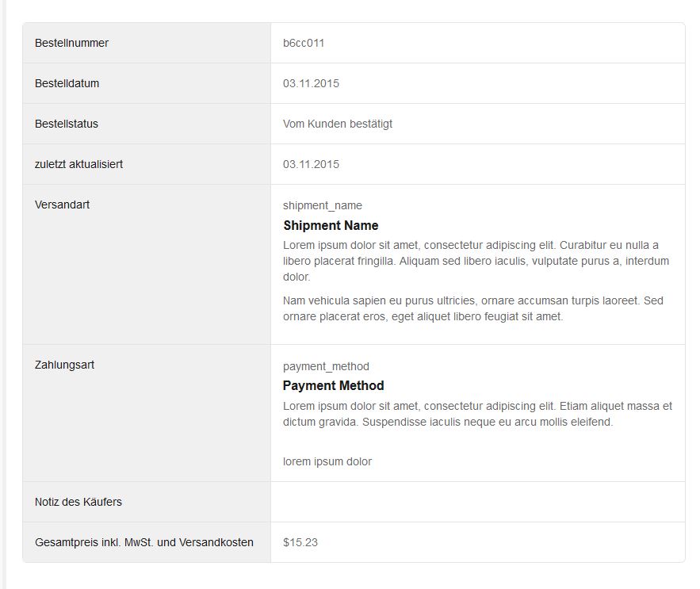Click the date beside zuletzt aktualisiert
Screen dimensions: 700x589
311,164
